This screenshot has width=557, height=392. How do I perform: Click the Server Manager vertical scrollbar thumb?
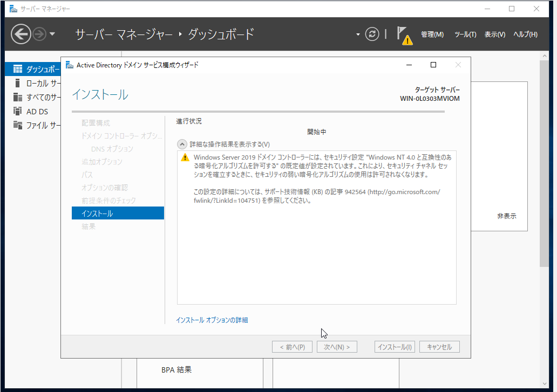point(545,163)
